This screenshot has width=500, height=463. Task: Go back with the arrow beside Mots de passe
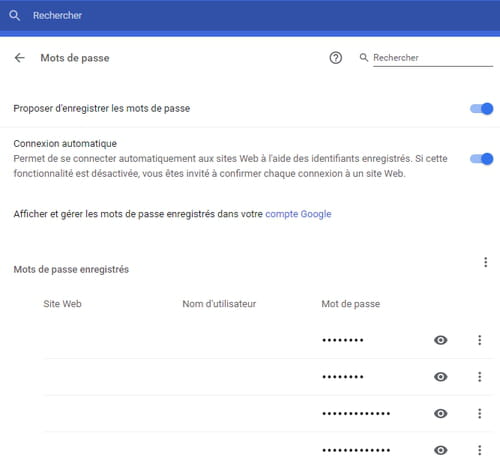click(20, 58)
